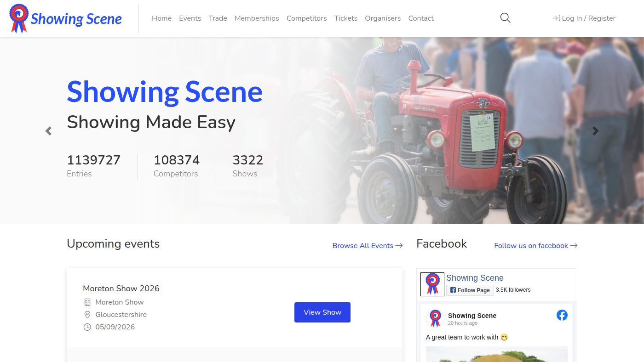The image size is (644, 362).
Task: Click the Moreton Show 2026 event title
Action: 121,288
